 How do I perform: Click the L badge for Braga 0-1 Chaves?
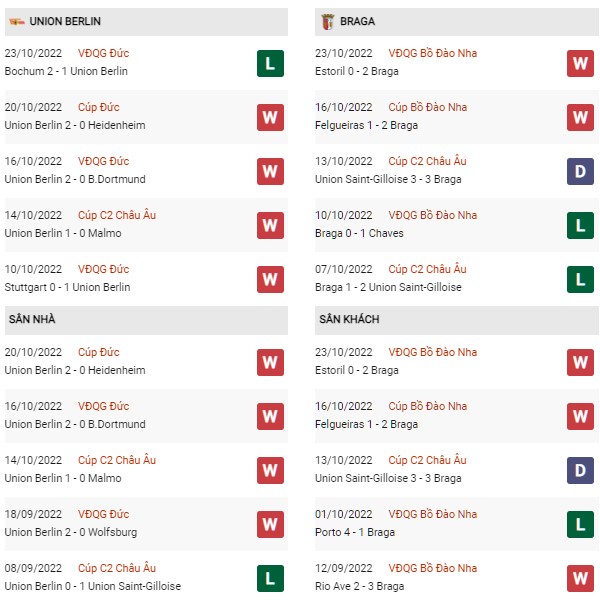point(580,225)
